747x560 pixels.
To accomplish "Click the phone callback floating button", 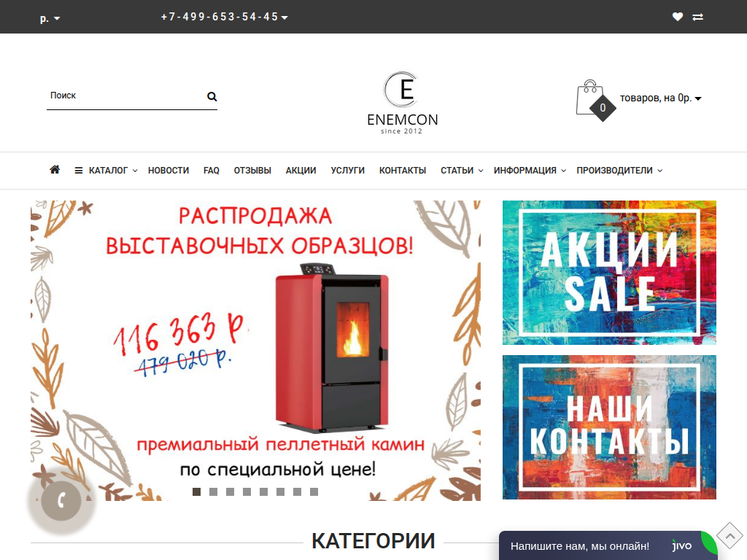I will coord(61,500).
